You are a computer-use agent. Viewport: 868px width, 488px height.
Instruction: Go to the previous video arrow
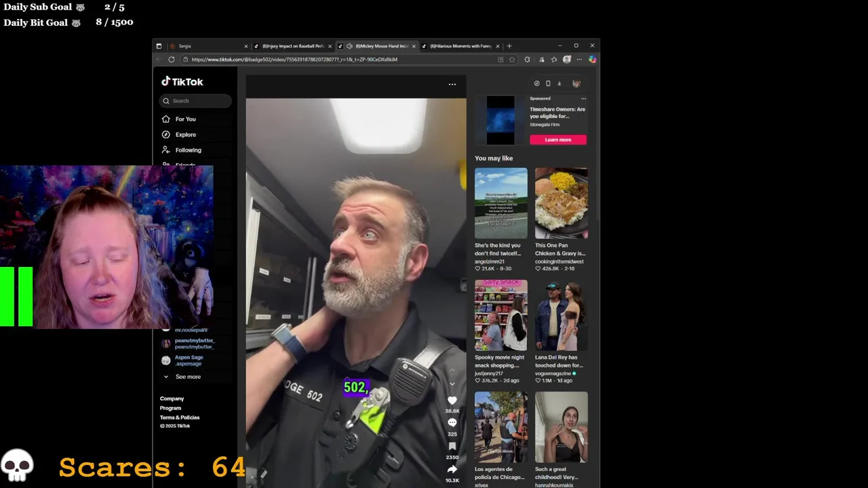pos(452,371)
